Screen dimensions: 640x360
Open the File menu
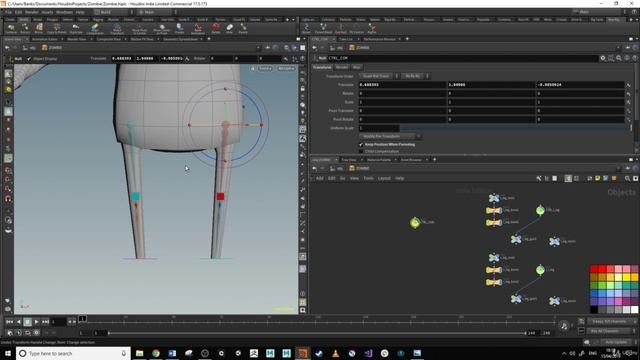(x=9, y=12)
